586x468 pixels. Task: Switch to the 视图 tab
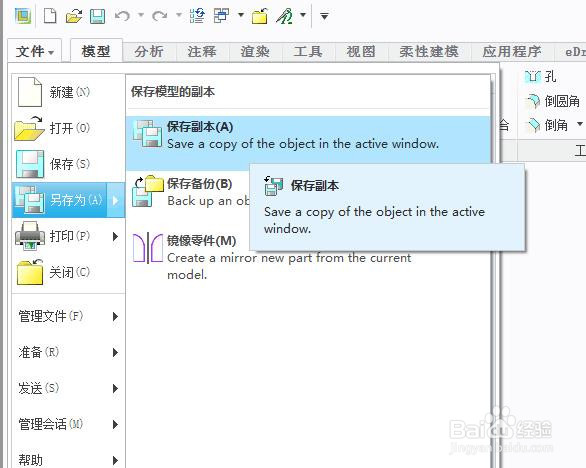(361, 51)
